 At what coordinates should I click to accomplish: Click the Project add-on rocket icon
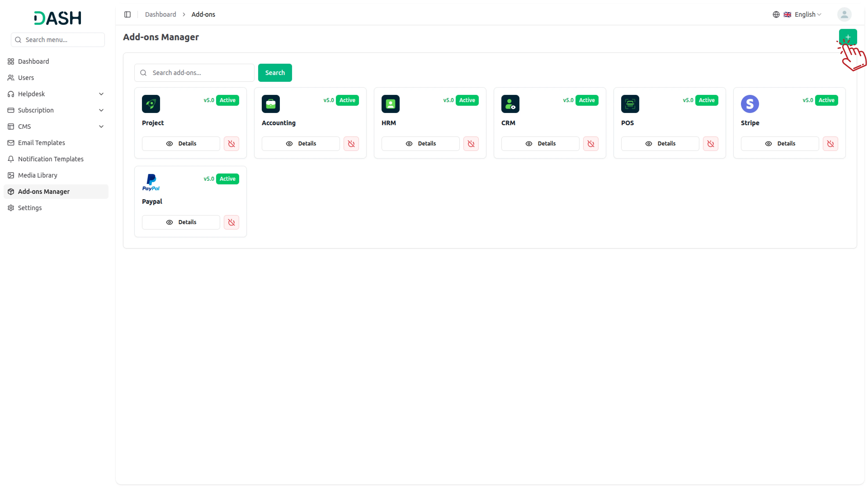click(x=151, y=104)
